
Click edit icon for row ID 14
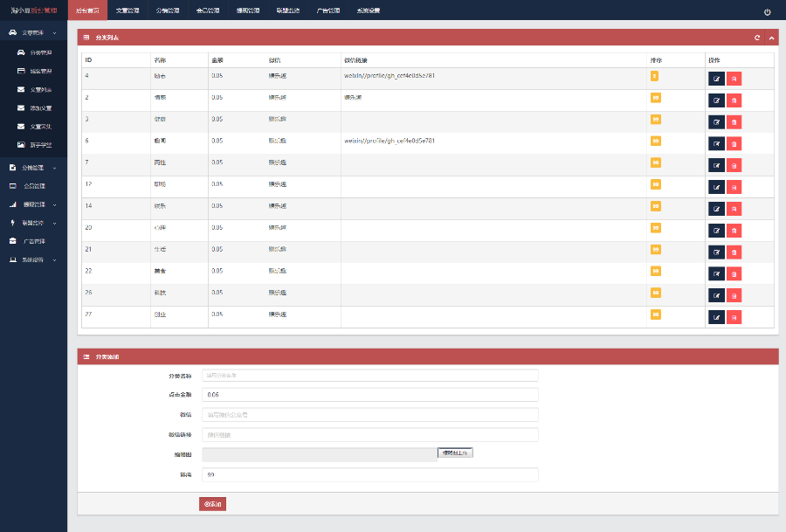(716, 209)
